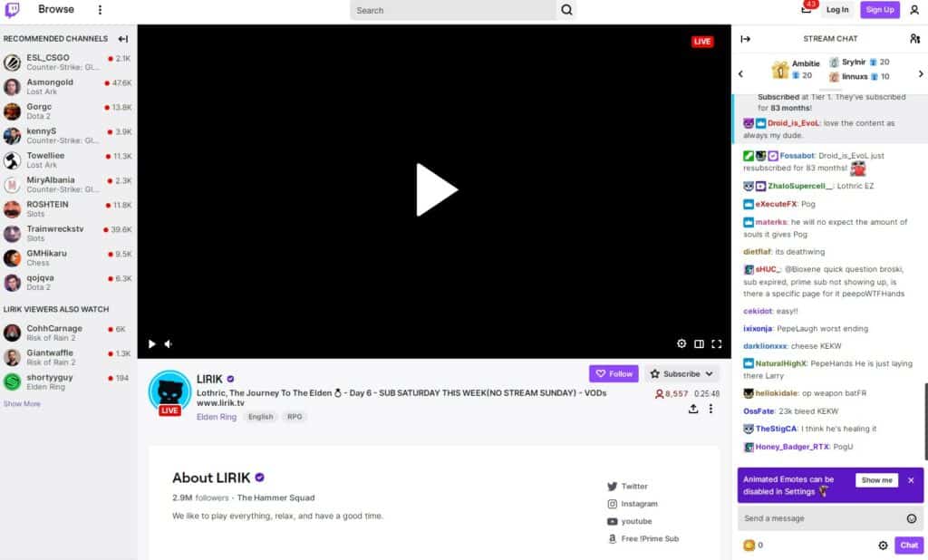
Task: Open the Prime loot notifications icon
Action: tap(807, 8)
